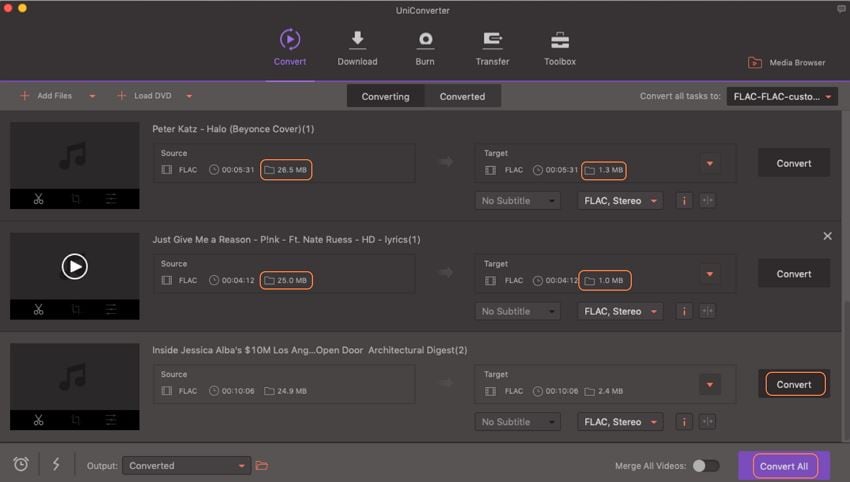This screenshot has height=482, width=850.
Task: Select title Peter Katz - Halo (Beyonce Cover)(1)
Action: pyautogui.click(x=233, y=129)
